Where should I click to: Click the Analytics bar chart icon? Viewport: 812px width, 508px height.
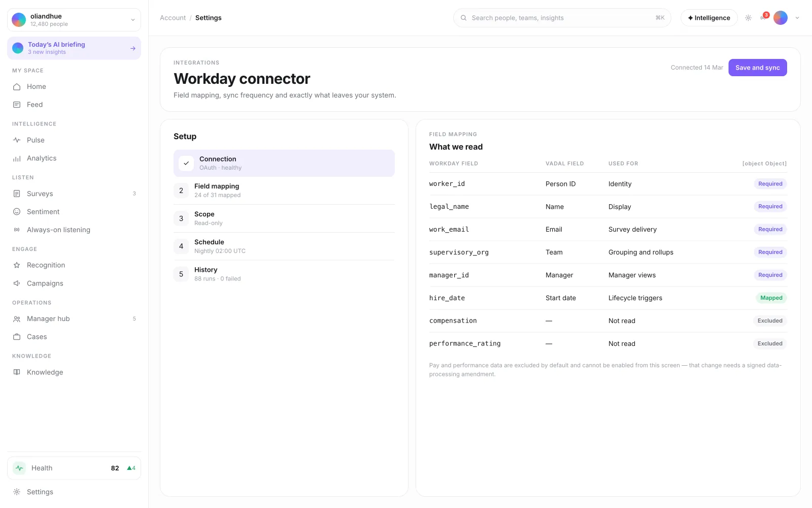[17, 158]
